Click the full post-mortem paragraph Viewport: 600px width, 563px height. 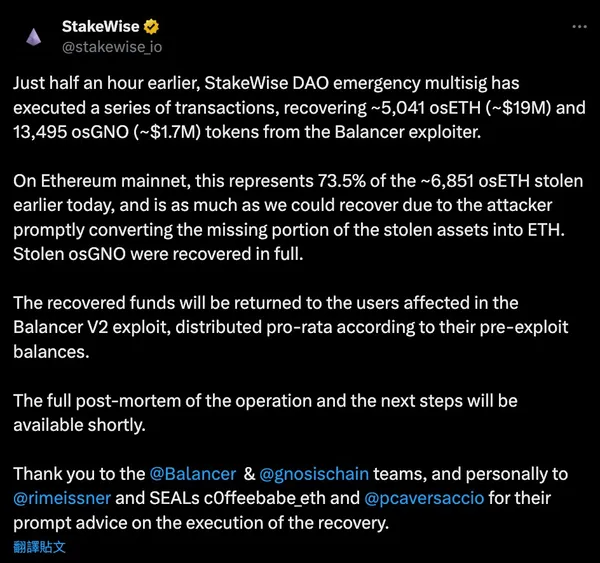tap(265, 412)
